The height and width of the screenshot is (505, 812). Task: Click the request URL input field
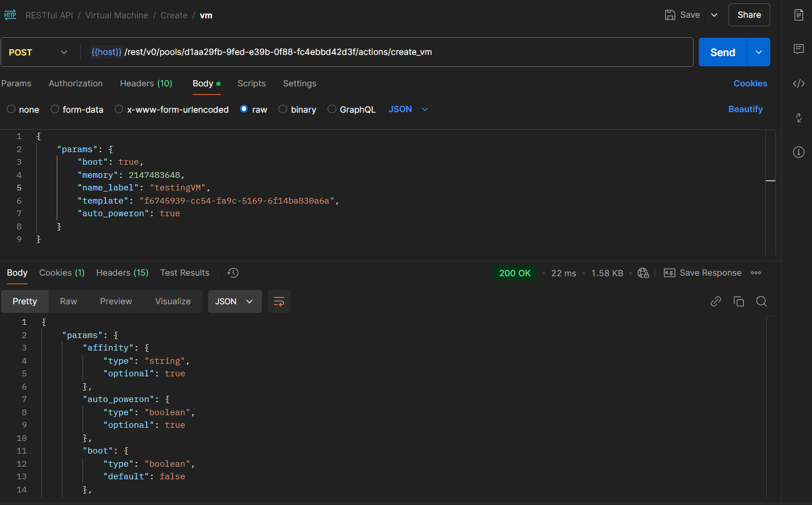pos(387,52)
